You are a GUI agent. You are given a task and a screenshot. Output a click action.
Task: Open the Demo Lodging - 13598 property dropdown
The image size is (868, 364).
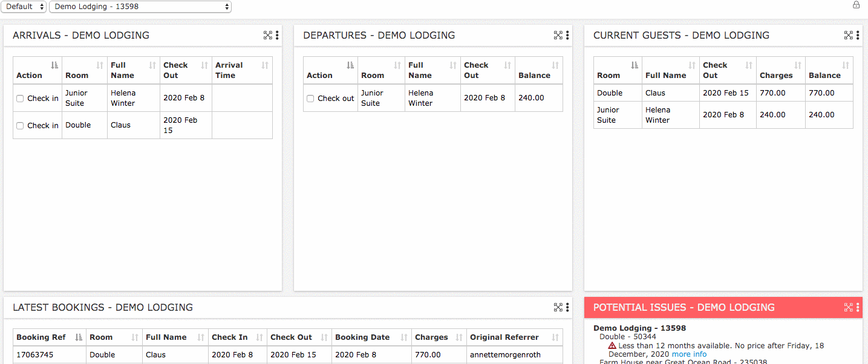[140, 7]
